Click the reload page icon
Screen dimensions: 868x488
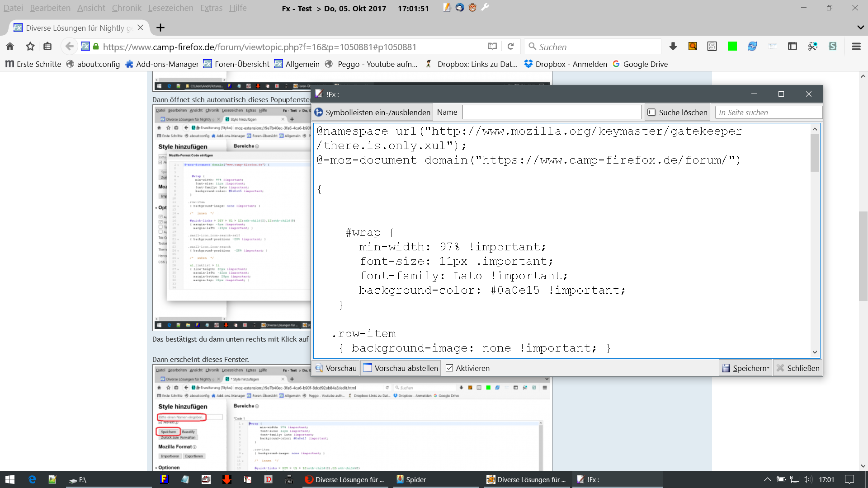(510, 47)
